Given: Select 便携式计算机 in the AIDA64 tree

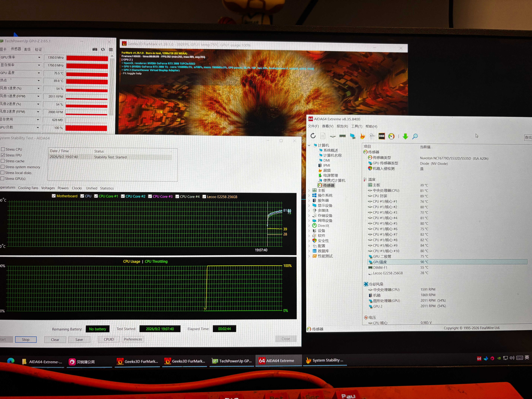Looking at the screenshot, I should click(334, 180).
